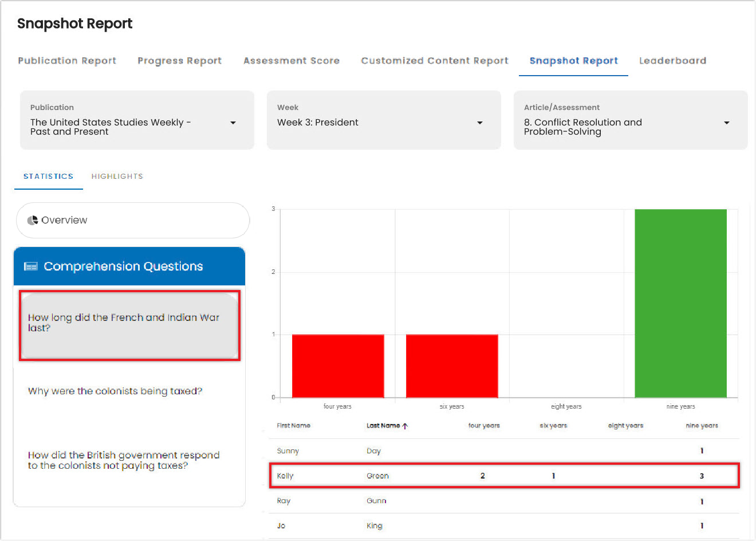Switch to the Leaderboard tab
Viewport: 756px width, 541px height.
[x=673, y=60]
